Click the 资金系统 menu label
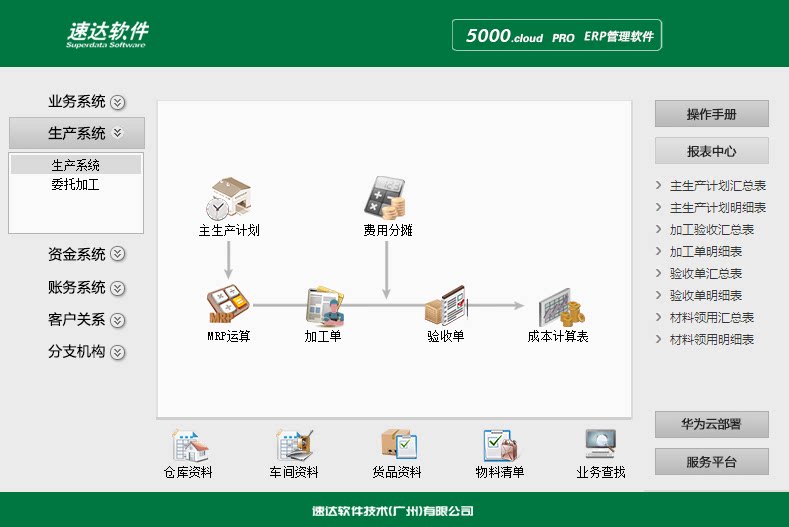789x527 pixels. click(x=76, y=254)
